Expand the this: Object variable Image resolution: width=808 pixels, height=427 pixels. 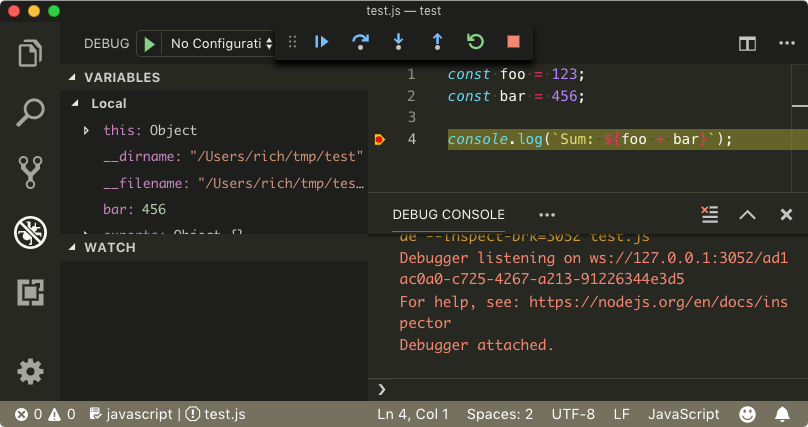[x=86, y=131]
